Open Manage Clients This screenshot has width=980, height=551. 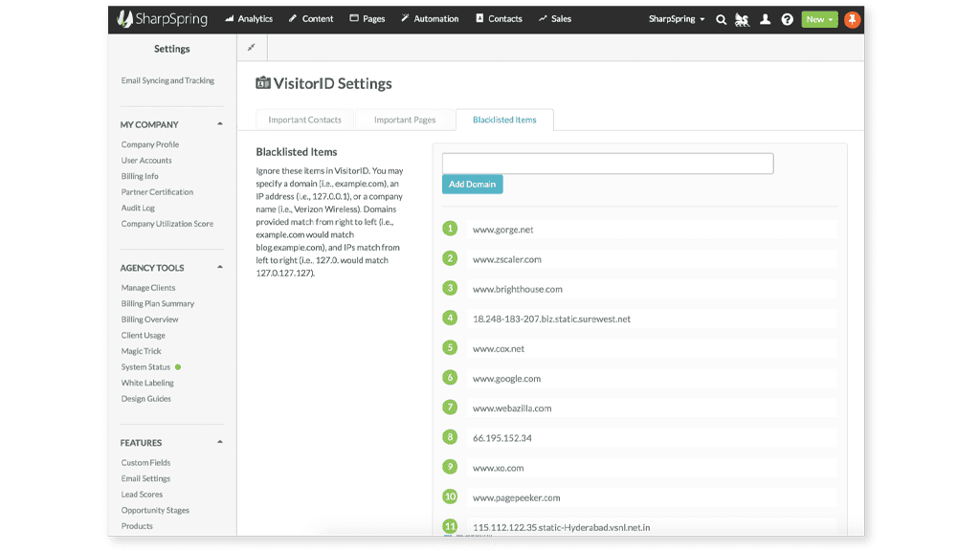coord(148,288)
